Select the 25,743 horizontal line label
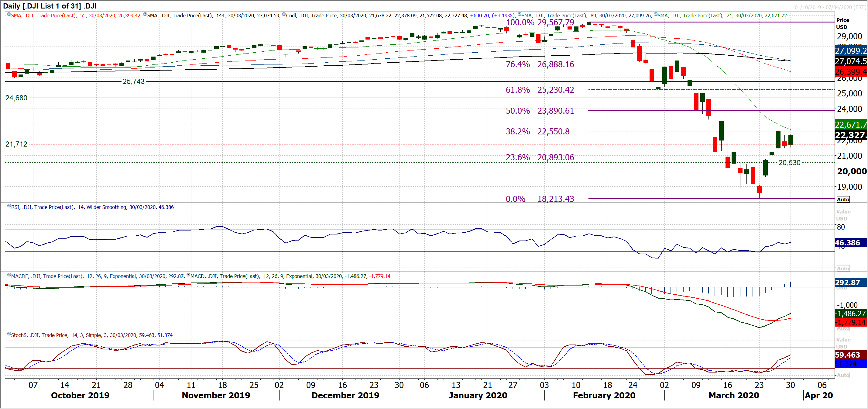 click(133, 81)
